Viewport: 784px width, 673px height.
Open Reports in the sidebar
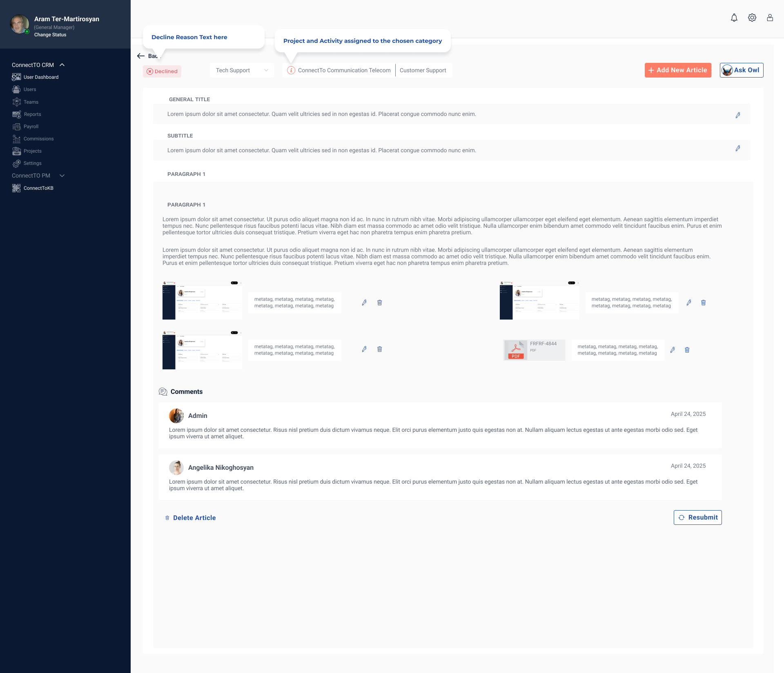32,114
